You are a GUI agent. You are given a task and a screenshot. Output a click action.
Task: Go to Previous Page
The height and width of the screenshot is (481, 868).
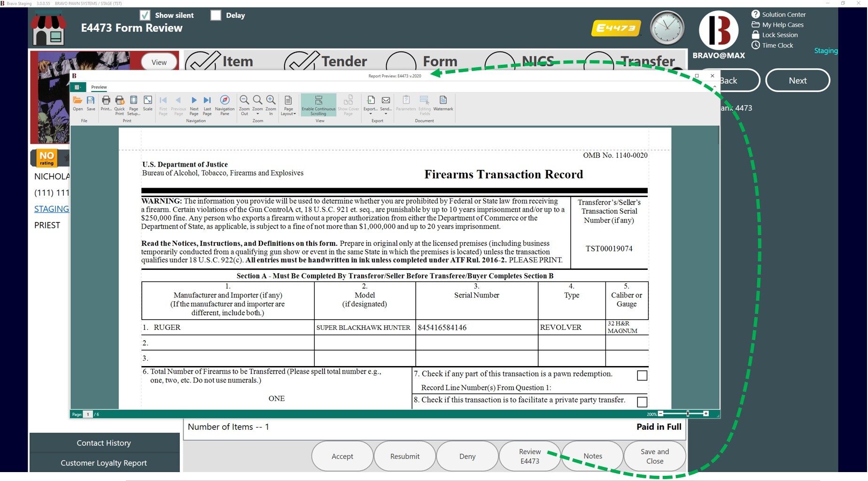tap(178, 105)
